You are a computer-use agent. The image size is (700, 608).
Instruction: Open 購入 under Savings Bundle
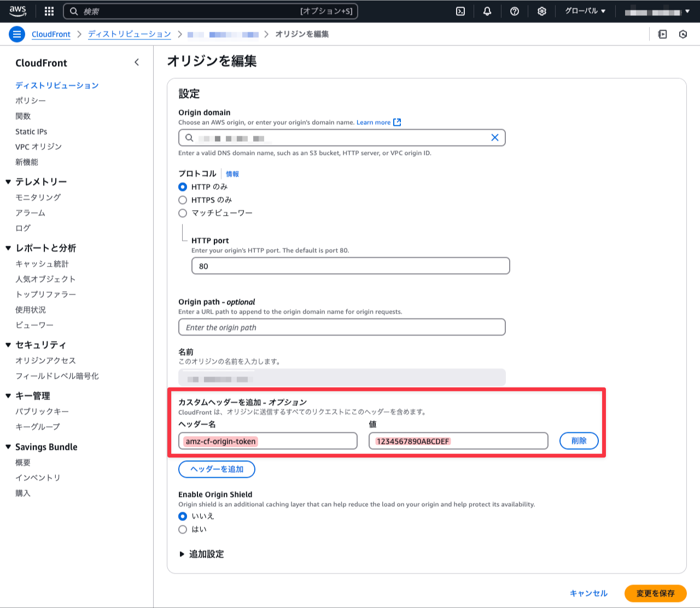23,493
